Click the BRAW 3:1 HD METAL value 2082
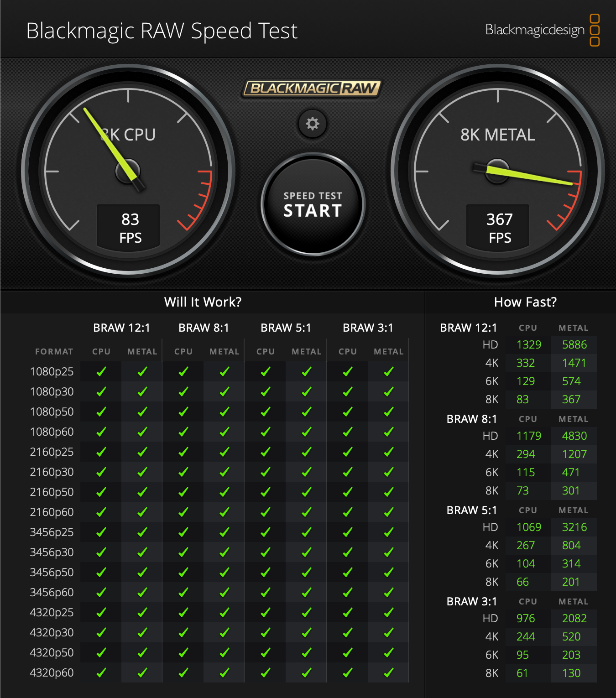 click(x=574, y=619)
